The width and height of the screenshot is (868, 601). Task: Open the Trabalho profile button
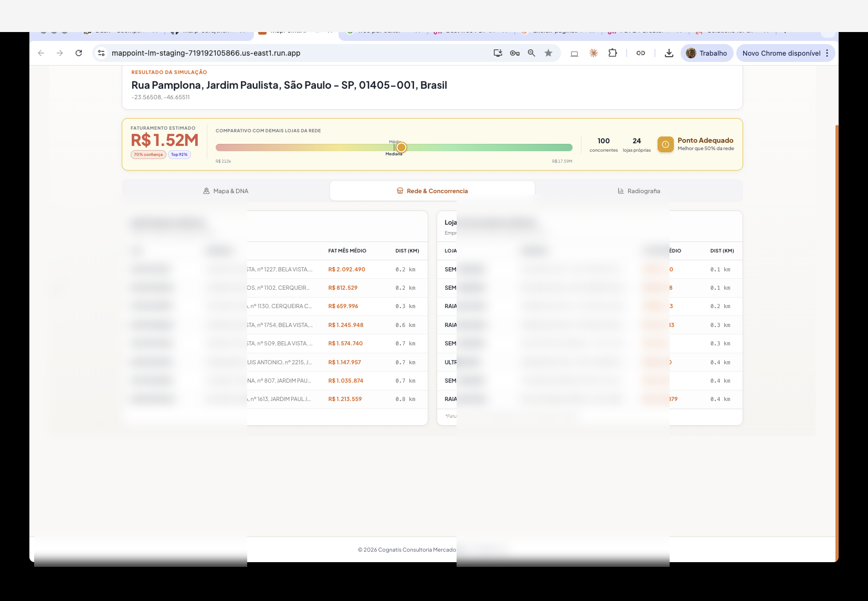coord(707,53)
